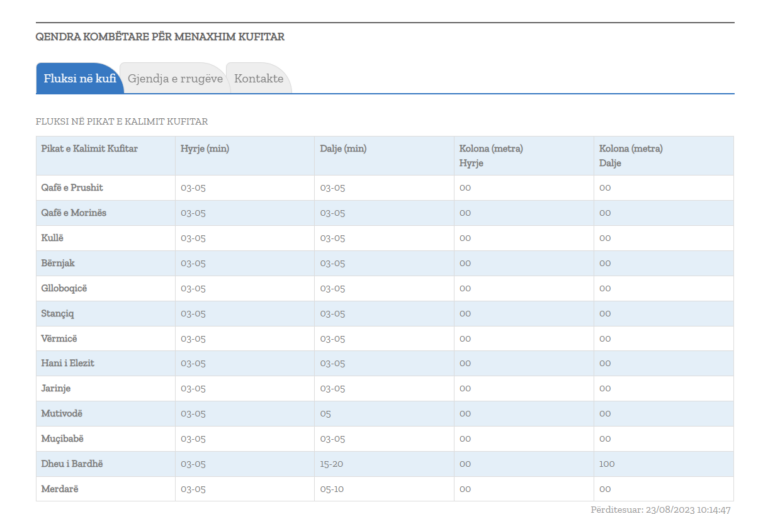Viewport: 768px width, 514px height.
Task: Click the 03-05 entry time for Glloboqicë
Action: (193, 289)
